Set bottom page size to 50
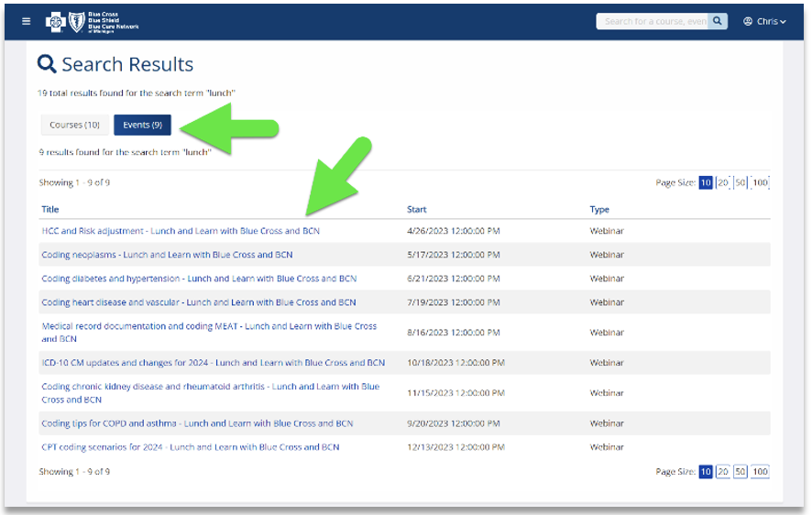 (741, 472)
